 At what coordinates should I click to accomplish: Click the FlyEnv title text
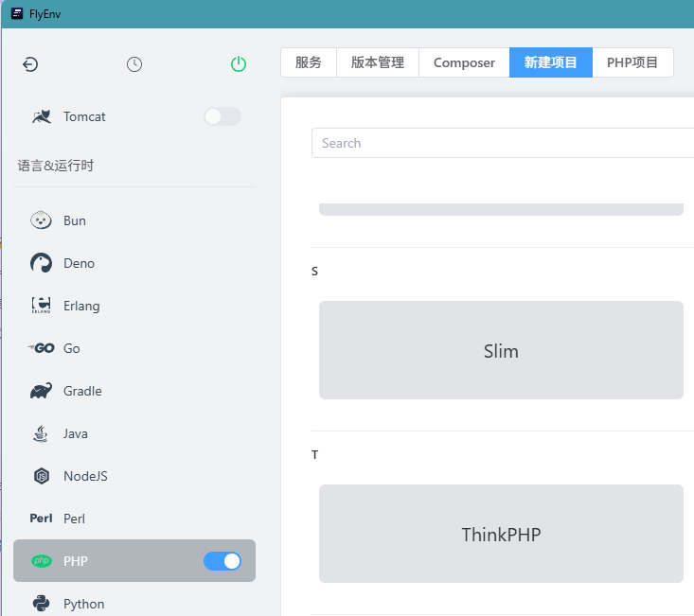pyautogui.click(x=44, y=14)
